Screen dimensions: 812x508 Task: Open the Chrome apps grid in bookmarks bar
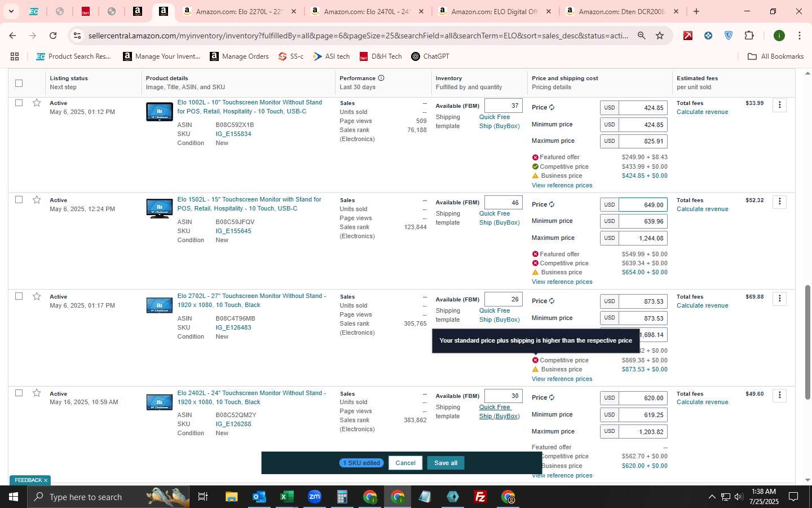tap(15, 56)
